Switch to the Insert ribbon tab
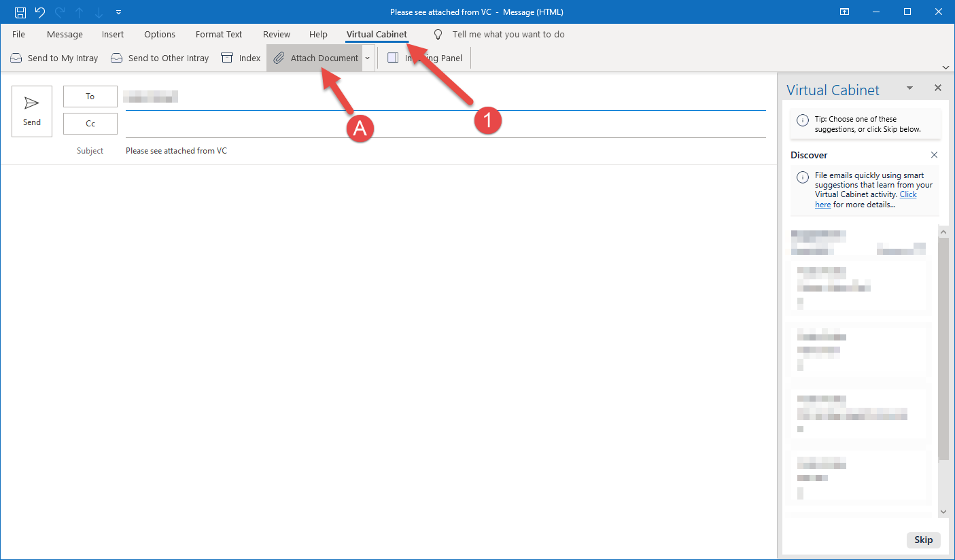955x560 pixels. tap(113, 34)
